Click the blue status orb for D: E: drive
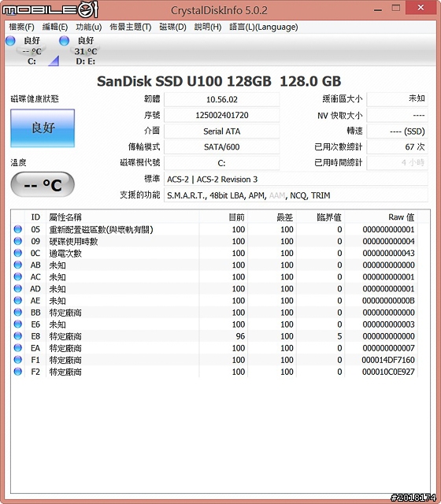Image resolution: width=441 pixels, height=504 pixels. pos(65,40)
